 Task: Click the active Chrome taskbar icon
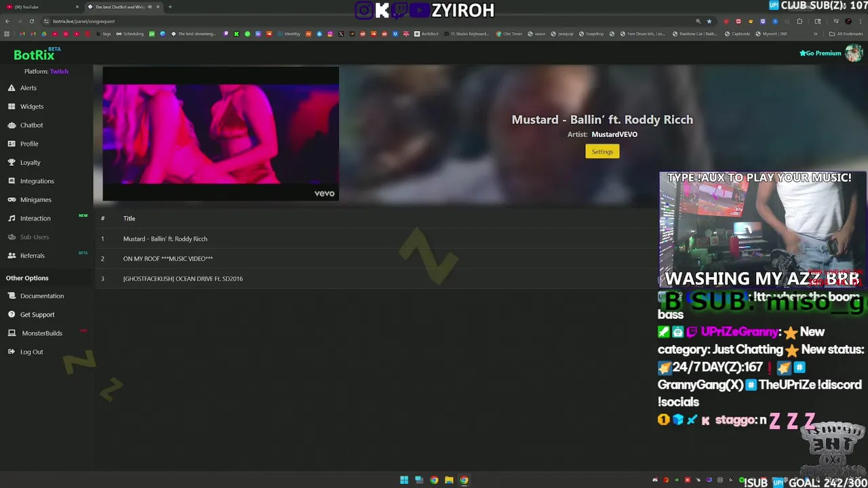(464, 480)
